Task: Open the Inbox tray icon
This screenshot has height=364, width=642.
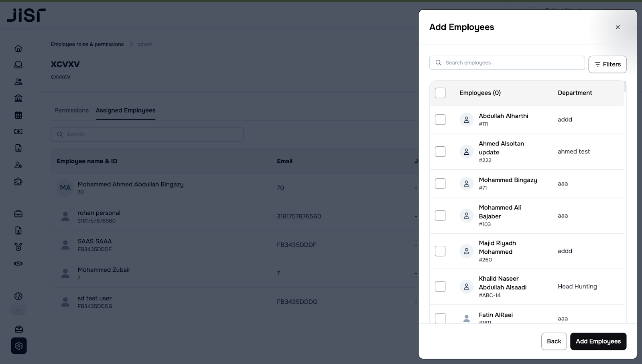Action: click(18, 65)
